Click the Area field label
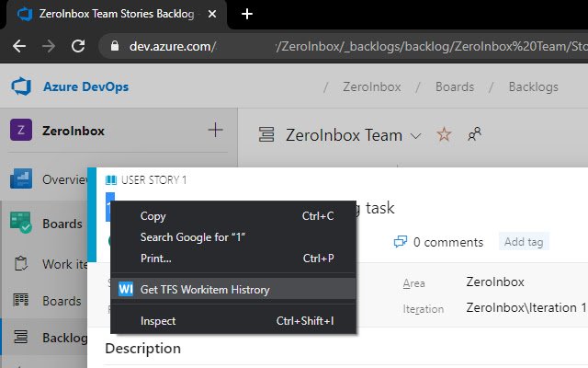The width and height of the screenshot is (588, 368). tap(413, 283)
